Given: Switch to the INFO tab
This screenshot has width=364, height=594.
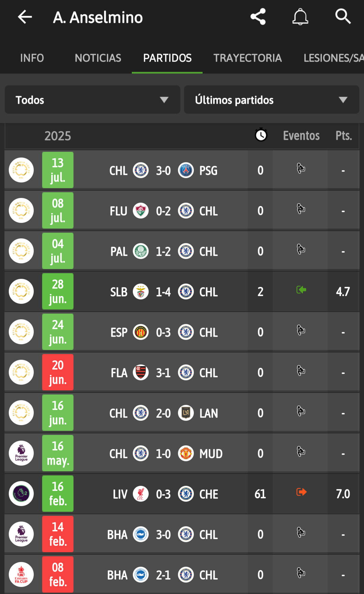Looking at the screenshot, I should 32,58.
